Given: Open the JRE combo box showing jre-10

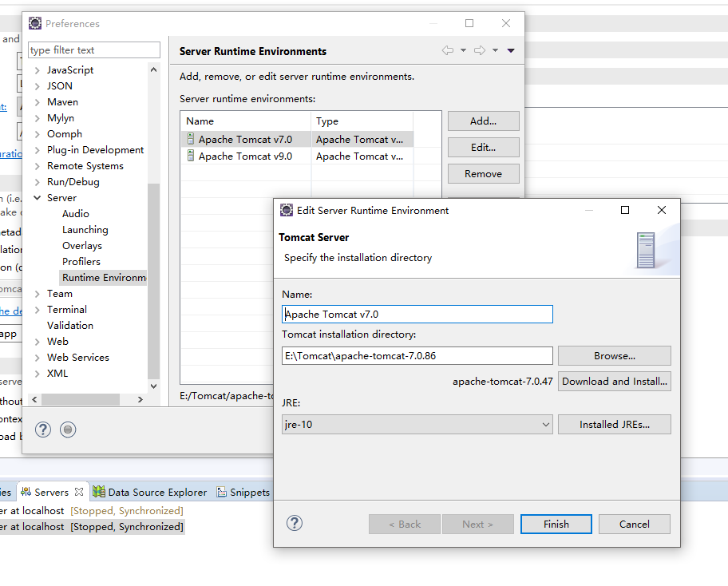Looking at the screenshot, I should coord(417,425).
